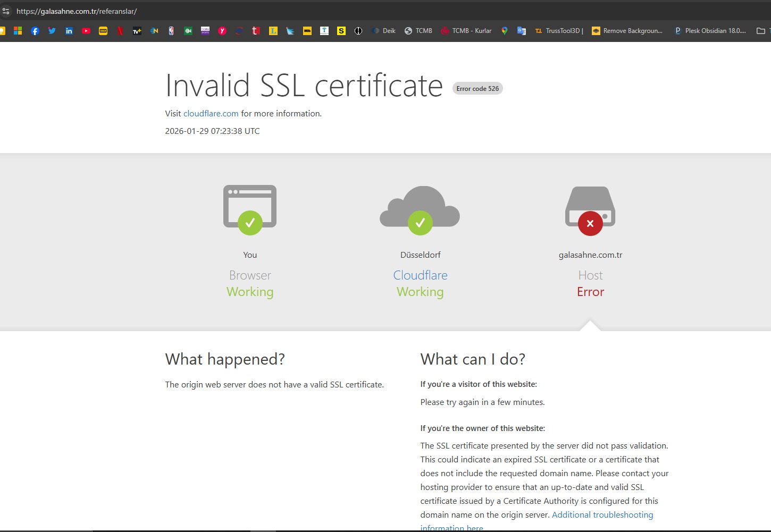
Task: Open the TrussTool3D bookmark
Action: pos(559,31)
